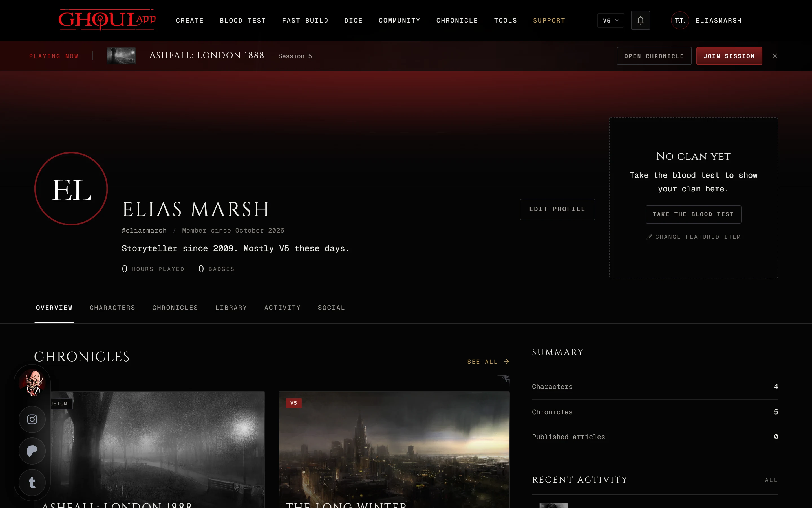
Task: Click the Published articles summary row
Action: [x=655, y=437]
